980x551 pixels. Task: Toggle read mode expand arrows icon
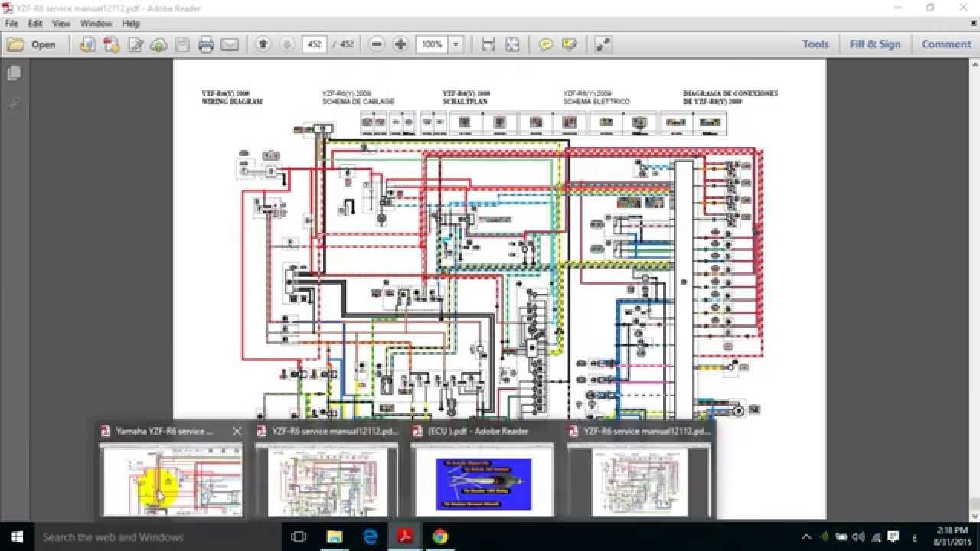coord(603,44)
